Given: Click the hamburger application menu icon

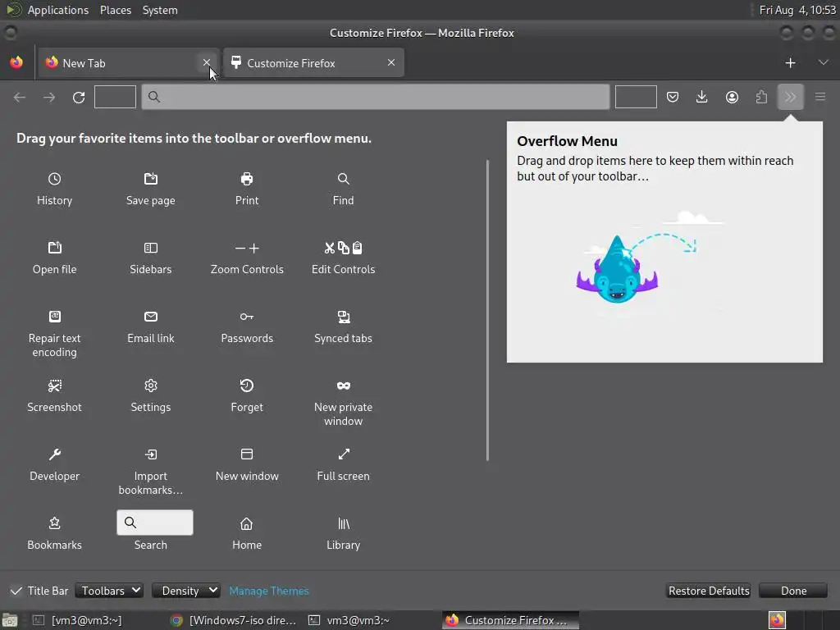Looking at the screenshot, I should [x=820, y=97].
